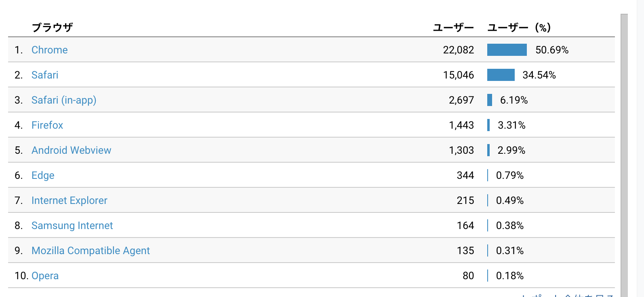The height and width of the screenshot is (297, 644).
Task: Click the Safari (in-app) 6.19% bar
Action: (x=490, y=100)
